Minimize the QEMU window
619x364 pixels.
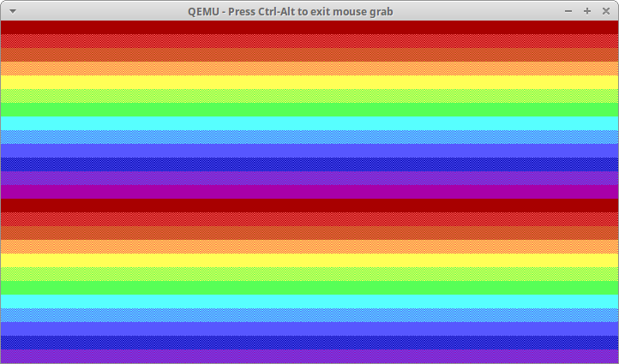coord(568,11)
